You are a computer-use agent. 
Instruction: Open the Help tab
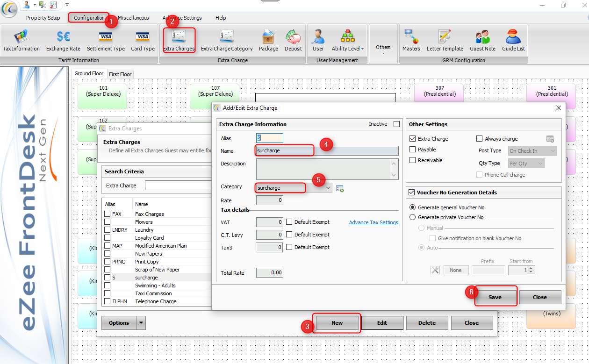coord(221,18)
